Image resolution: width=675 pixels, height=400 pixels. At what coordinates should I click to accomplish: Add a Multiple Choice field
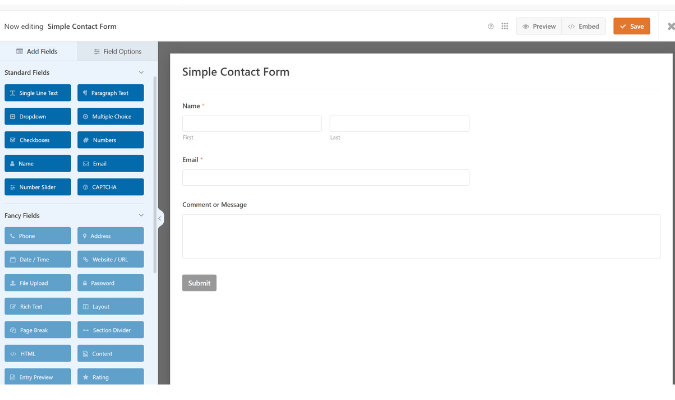[111, 116]
